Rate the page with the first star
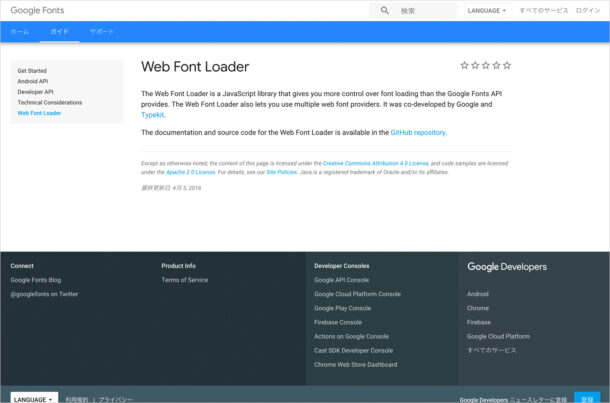The image size is (610, 403). pyautogui.click(x=465, y=65)
